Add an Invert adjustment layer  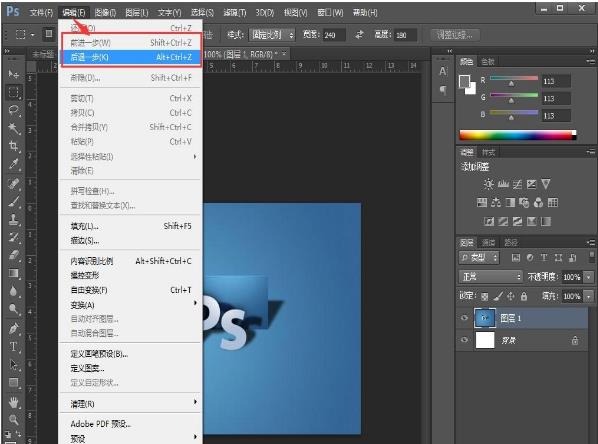(x=489, y=221)
